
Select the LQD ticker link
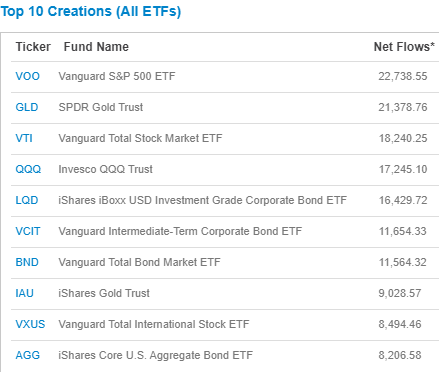(x=27, y=200)
